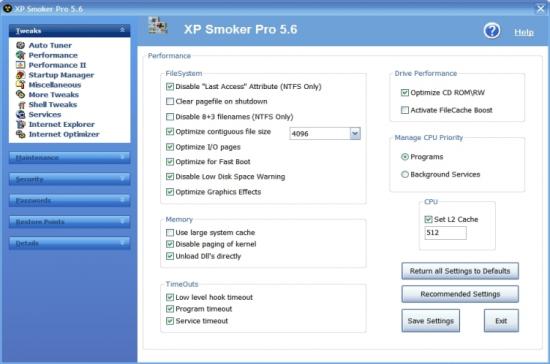Enable Activate FileCache Boost
Image resolution: width=550 pixels, height=364 pixels.
tap(405, 110)
